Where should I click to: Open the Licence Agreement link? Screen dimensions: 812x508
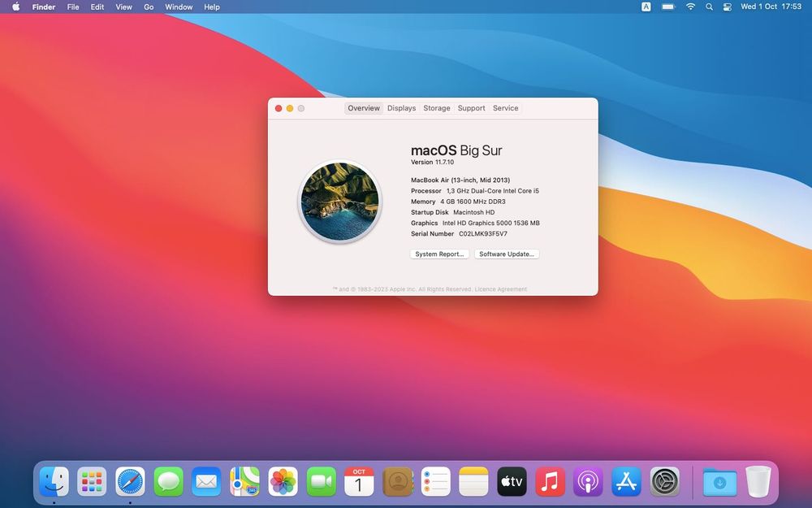coord(501,289)
